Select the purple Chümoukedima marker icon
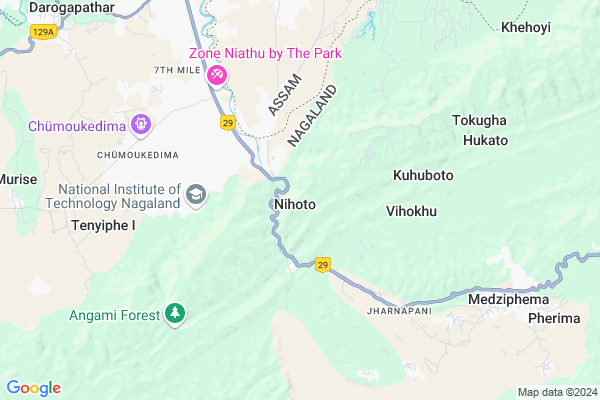The width and height of the screenshot is (600, 400). click(141, 124)
